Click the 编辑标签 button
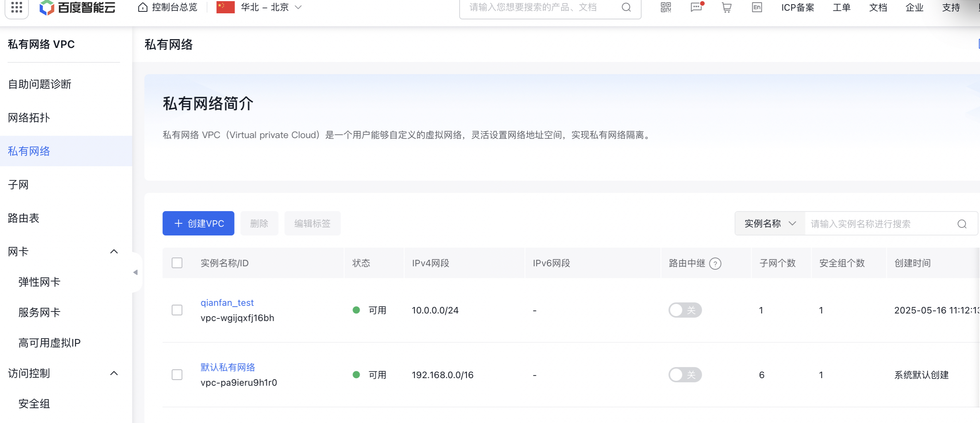This screenshot has width=980, height=423. pos(312,224)
